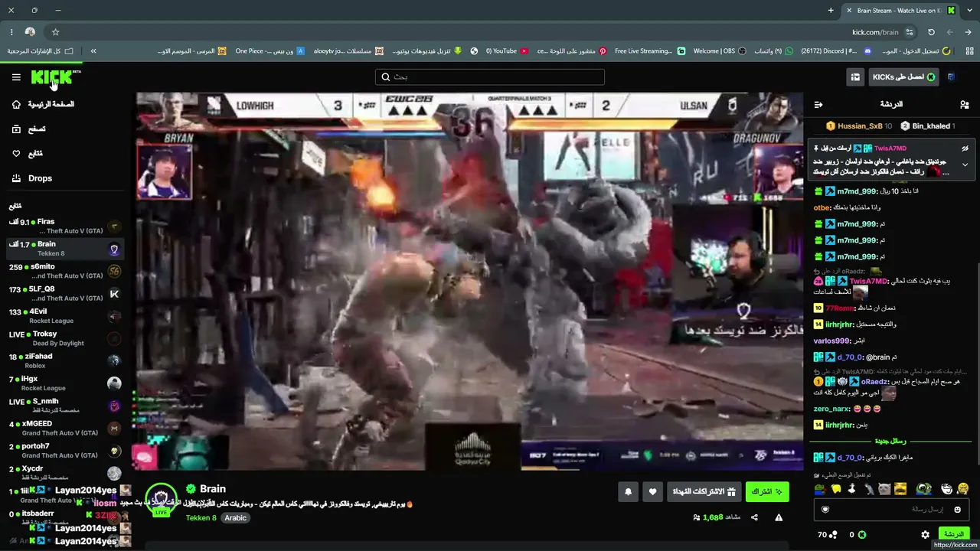Click the get KICKs button
The width and height of the screenshot is (980, 551).
pos(903,77)
